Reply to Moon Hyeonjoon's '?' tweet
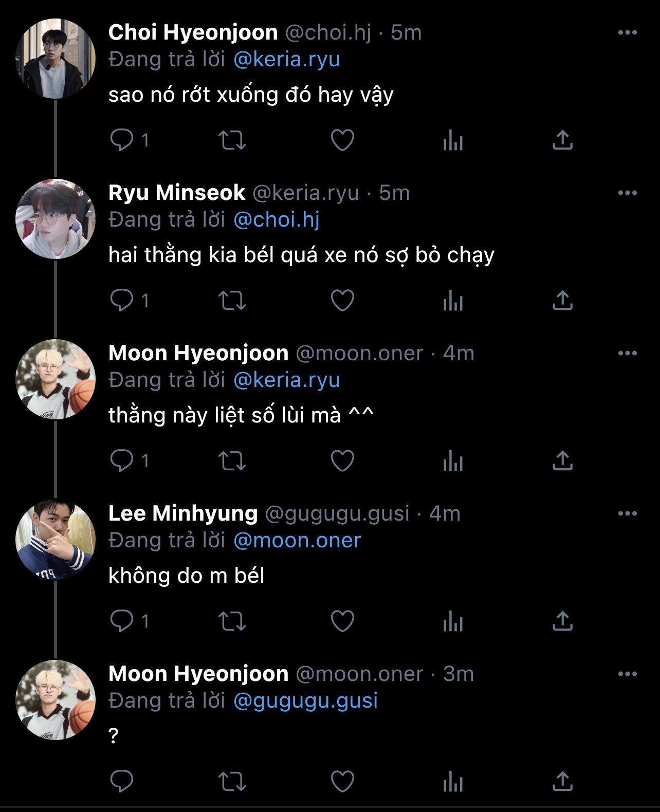The image size is (660, 812). (122, 781)
